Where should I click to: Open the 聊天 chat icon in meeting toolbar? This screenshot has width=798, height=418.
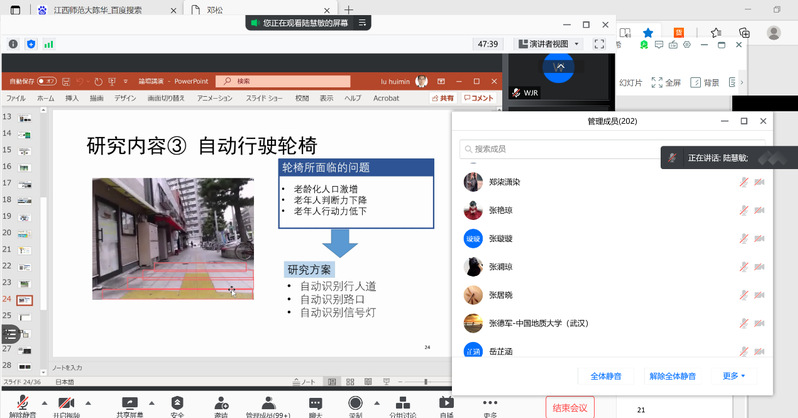point(315,402)
